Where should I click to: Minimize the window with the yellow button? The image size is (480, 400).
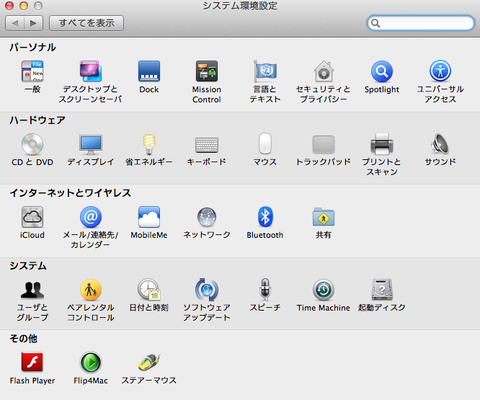[24, 5]
